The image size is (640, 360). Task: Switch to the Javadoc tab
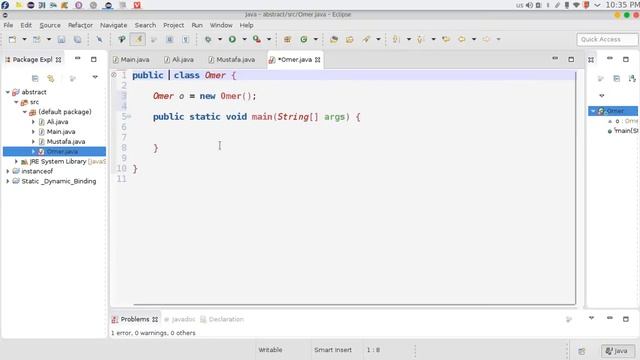(x=180, y=319)
